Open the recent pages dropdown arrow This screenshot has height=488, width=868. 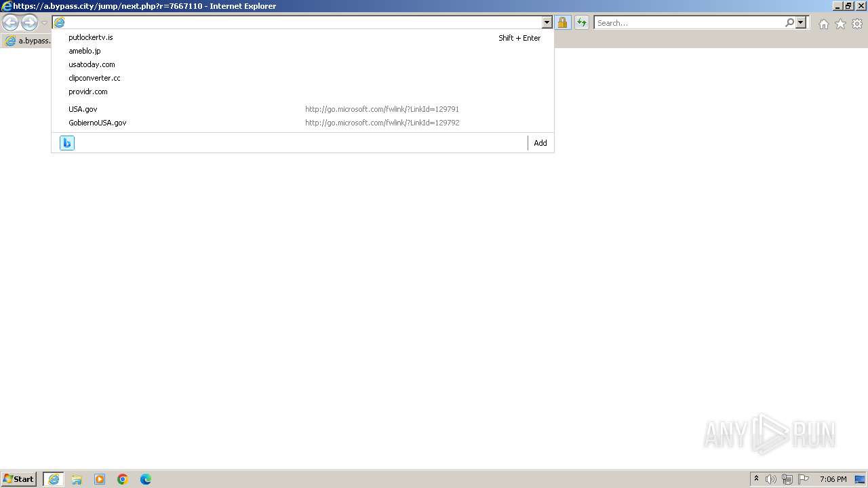tap(44, 23)
